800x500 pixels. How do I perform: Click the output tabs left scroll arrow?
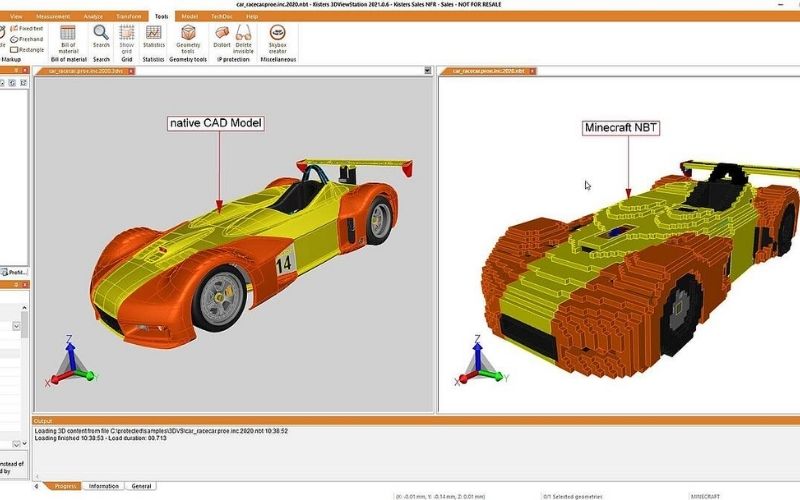(36, 486)
